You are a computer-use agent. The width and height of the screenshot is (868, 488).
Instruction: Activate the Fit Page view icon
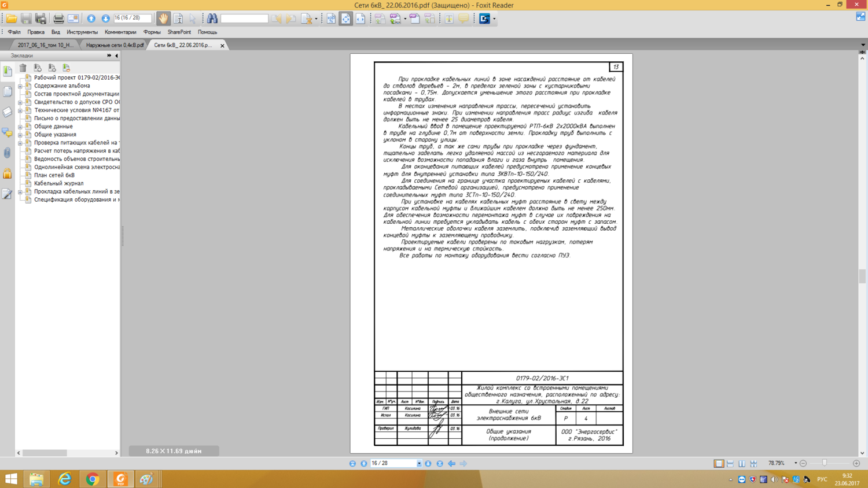pyautogui.click(x=345, y=19)
